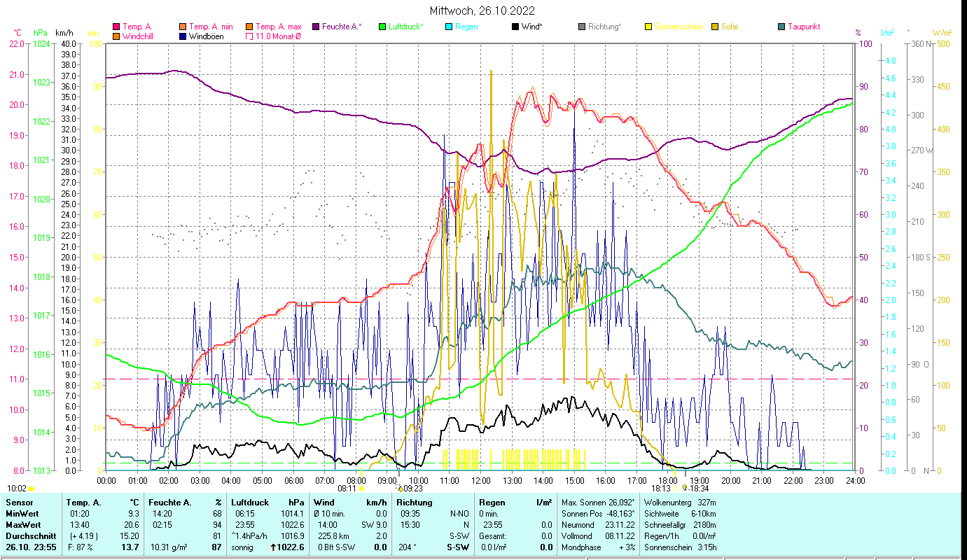Click the Schneefallgr 2180m entry
Screen dimensions: 967x560
click(x=679, y=525)
